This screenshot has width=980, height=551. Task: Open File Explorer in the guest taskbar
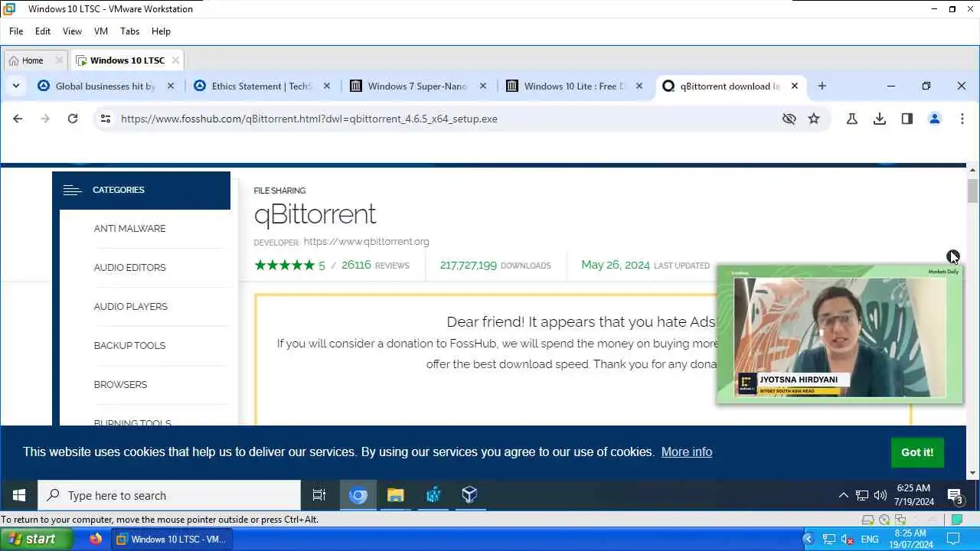pos(395,495)
